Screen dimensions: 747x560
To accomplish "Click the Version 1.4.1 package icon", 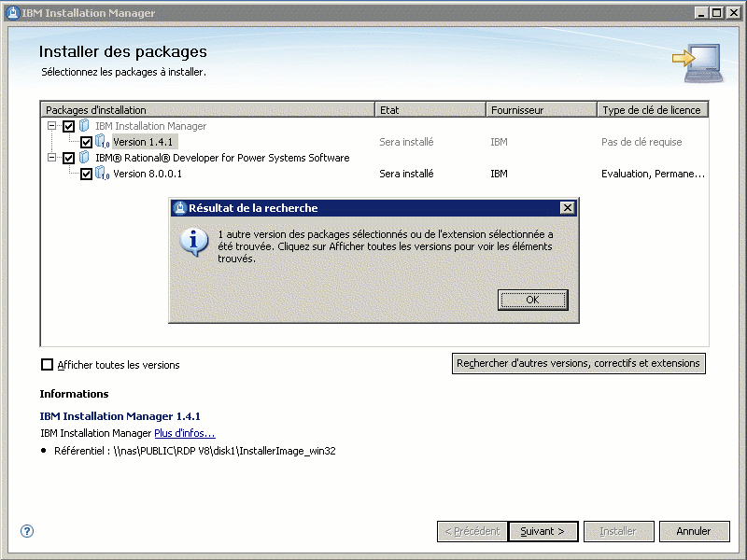I will point(103,142).
